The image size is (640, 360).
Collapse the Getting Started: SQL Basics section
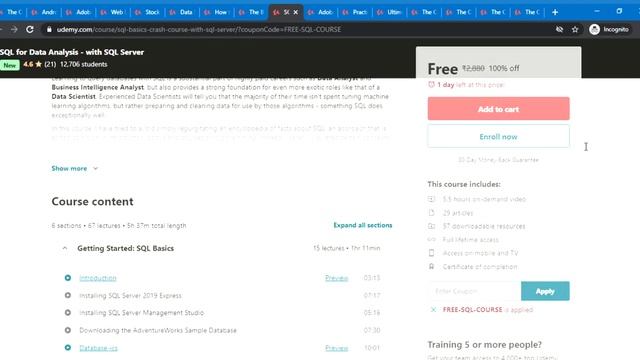click(65, 248)
